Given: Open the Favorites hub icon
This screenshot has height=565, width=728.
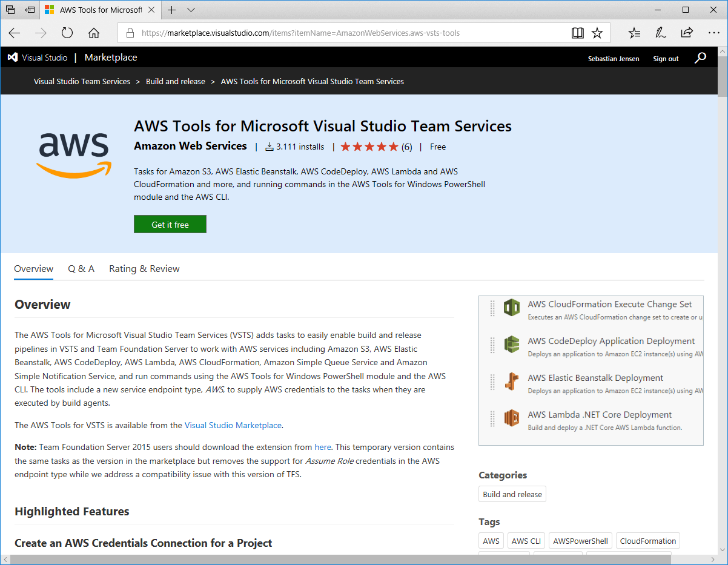Looking at the screenshot, I should click(634, 33).
